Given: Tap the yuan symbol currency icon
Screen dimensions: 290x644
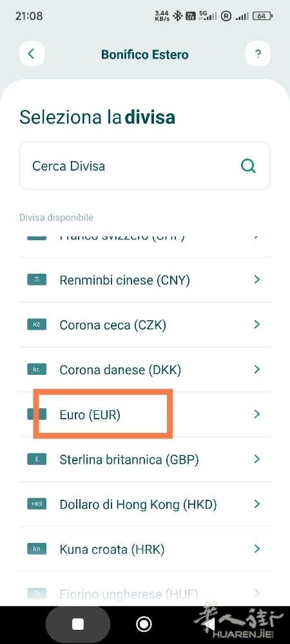Looking at the screenshot, I should point(37,280).
